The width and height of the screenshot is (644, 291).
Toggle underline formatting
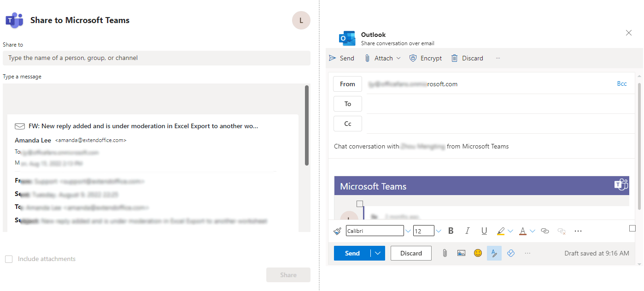(x=484, y=231)
